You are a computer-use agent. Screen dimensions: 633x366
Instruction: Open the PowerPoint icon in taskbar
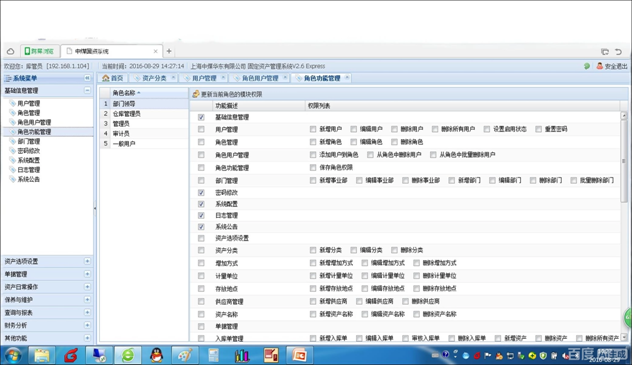tap(300, 356)
